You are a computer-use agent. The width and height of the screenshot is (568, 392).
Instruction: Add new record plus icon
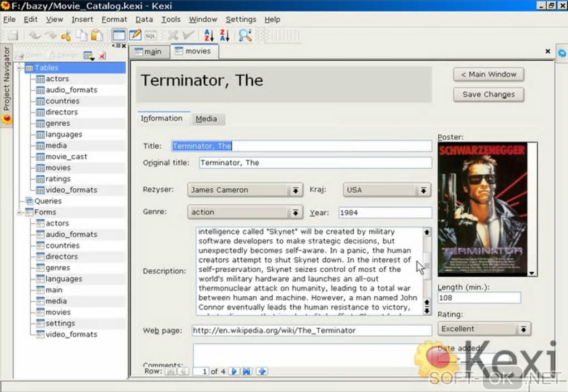click(262, 371)
